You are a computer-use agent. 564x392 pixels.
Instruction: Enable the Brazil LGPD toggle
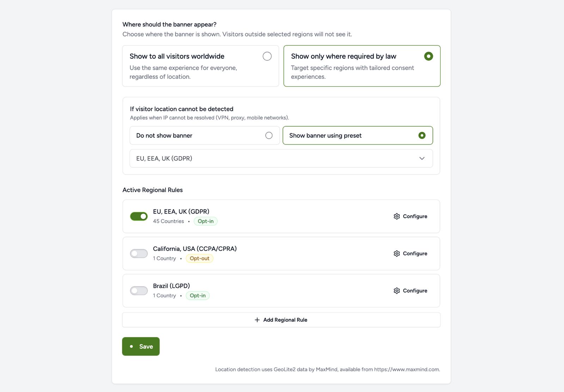click(139, 290)
